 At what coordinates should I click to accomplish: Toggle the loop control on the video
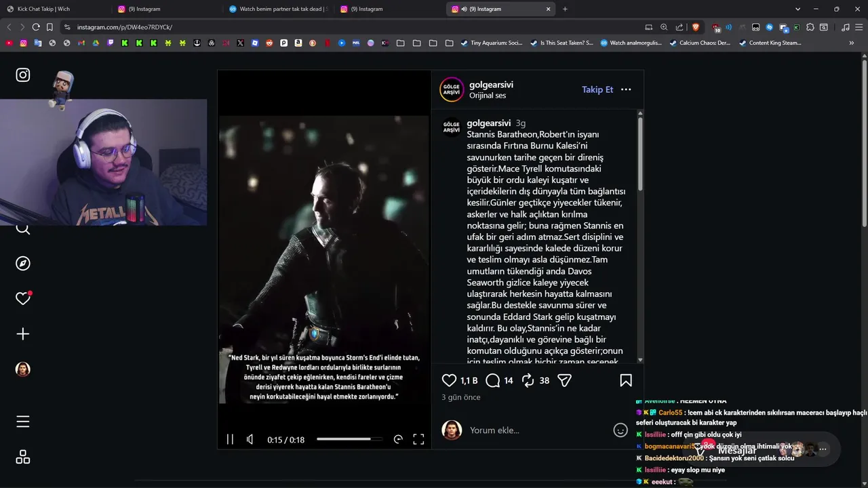coord(398,439)
